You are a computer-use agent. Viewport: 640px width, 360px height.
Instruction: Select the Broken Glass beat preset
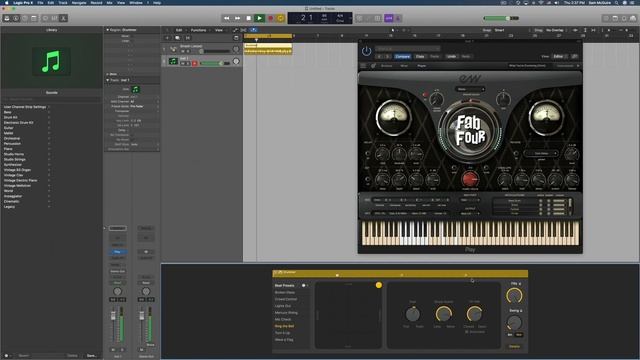coord(285,292)
